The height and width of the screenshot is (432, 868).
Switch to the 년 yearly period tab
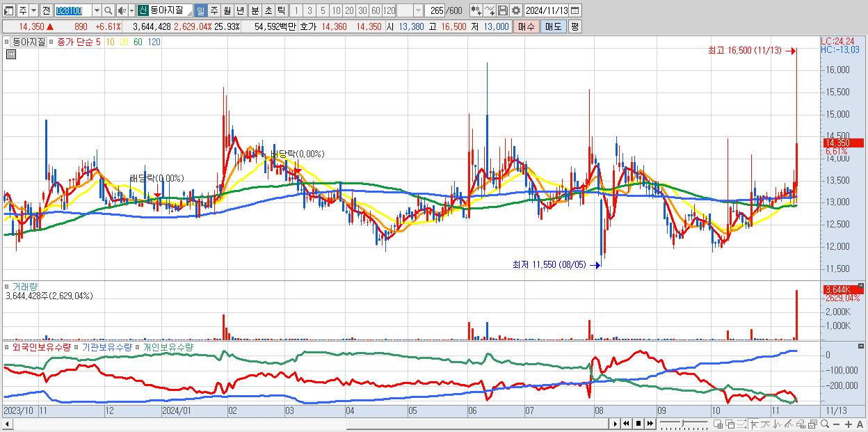240,10
